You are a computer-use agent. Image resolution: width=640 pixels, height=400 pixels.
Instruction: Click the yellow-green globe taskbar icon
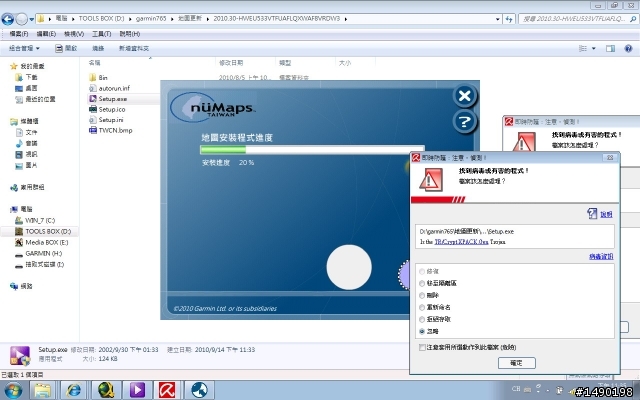coord(105,391)
